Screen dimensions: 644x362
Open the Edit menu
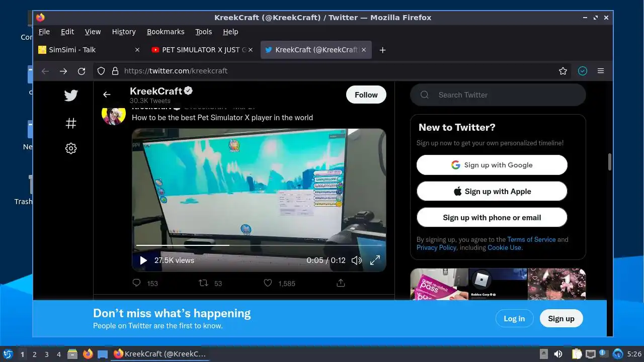pyautogui.click(x=67, y=32)
